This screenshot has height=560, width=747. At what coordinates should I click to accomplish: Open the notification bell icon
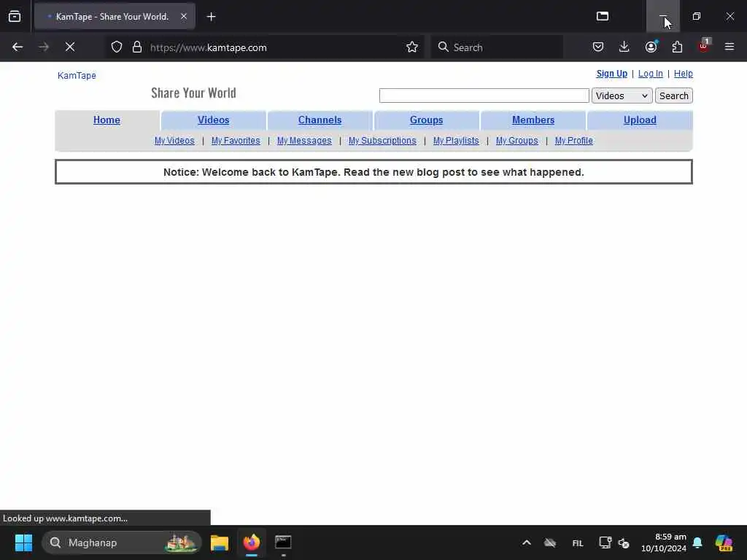[697, 542]
